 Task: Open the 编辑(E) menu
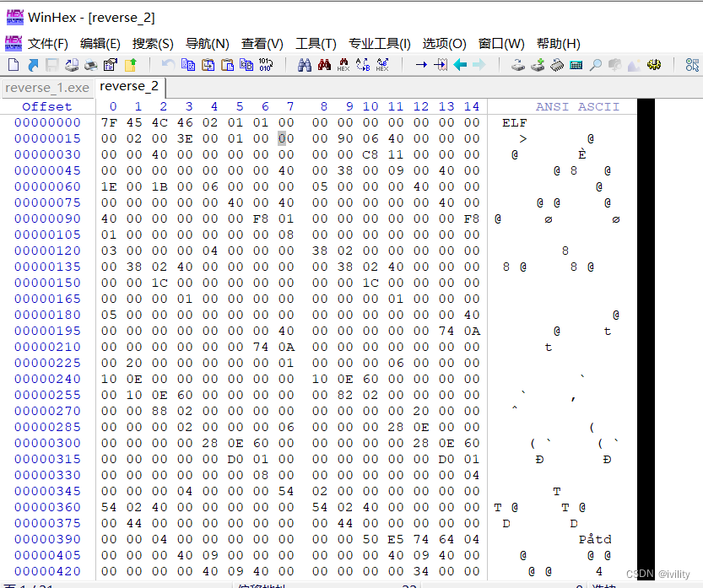(100, 44)
